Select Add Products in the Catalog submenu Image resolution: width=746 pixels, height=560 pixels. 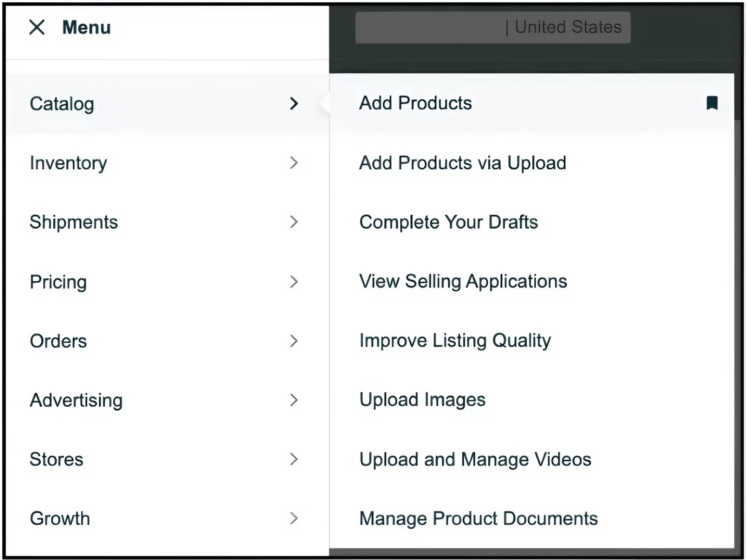pos(415,103)
